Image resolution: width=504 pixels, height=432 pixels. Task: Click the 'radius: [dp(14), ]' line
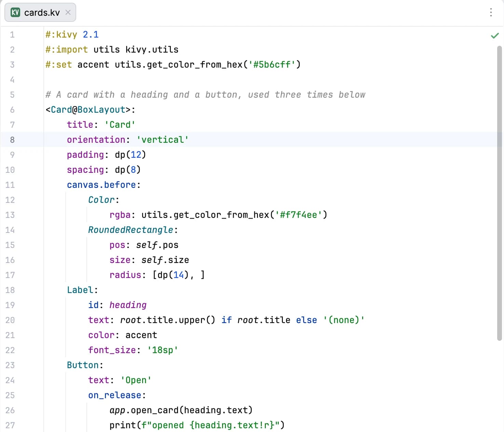pos(157,275)
